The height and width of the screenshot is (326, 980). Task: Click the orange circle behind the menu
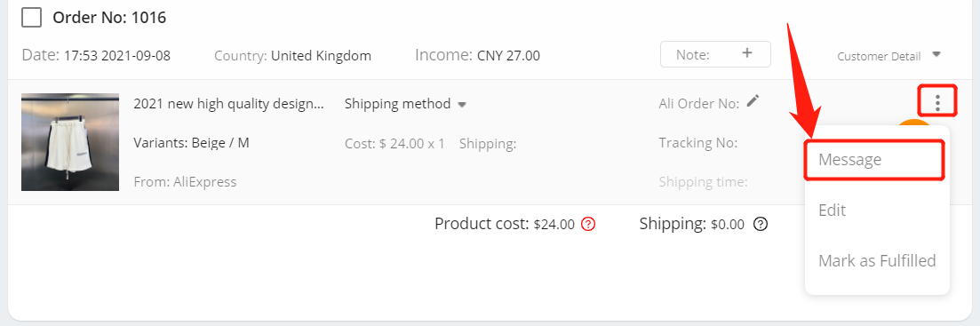tap(913, 123)
